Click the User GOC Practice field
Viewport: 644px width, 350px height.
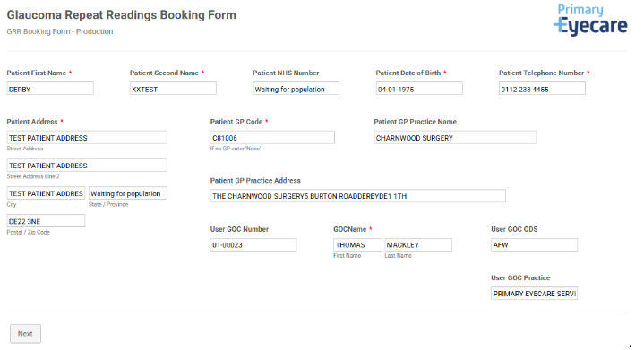pos(535,294)
